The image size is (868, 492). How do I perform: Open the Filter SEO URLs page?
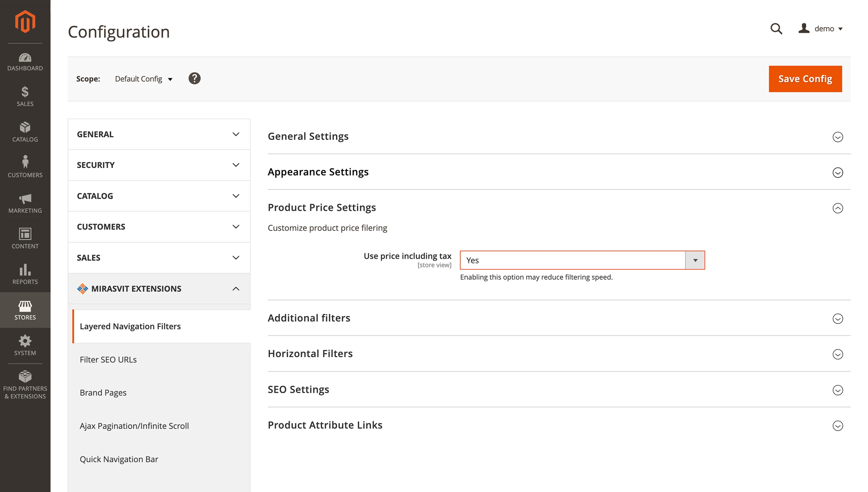(x=108, y=359)
